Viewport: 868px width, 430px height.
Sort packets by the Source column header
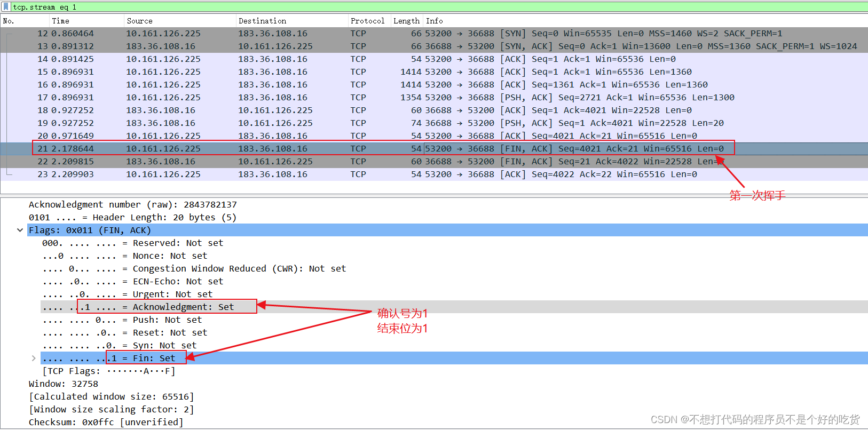pos(180,21)
